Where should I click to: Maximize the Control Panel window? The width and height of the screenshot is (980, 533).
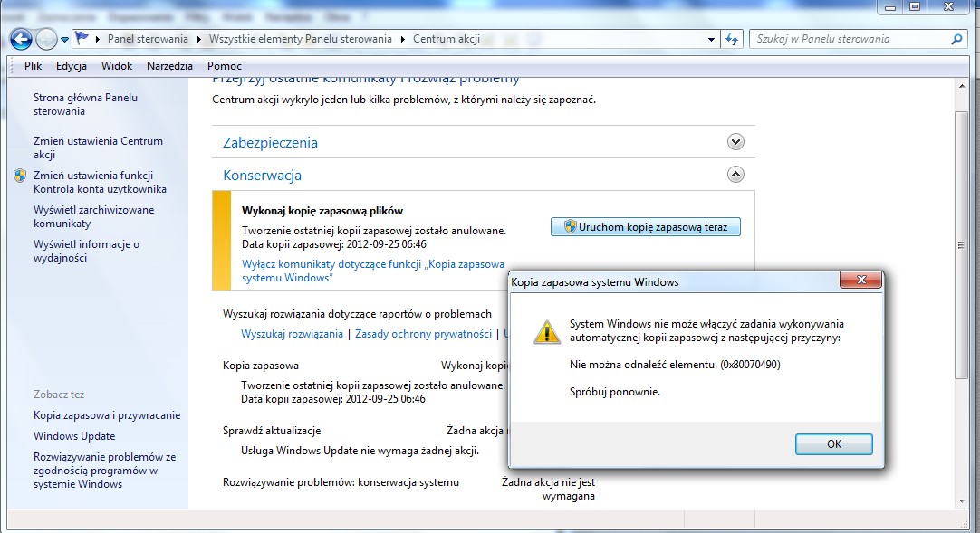pyautogui.click(x=915, y=7)
